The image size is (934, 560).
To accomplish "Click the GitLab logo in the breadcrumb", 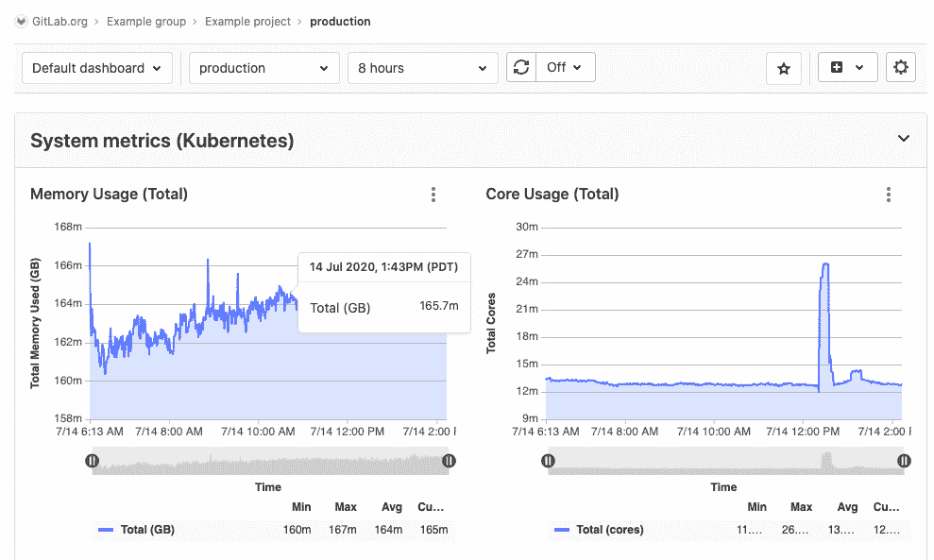I will [x=20, y=21].
